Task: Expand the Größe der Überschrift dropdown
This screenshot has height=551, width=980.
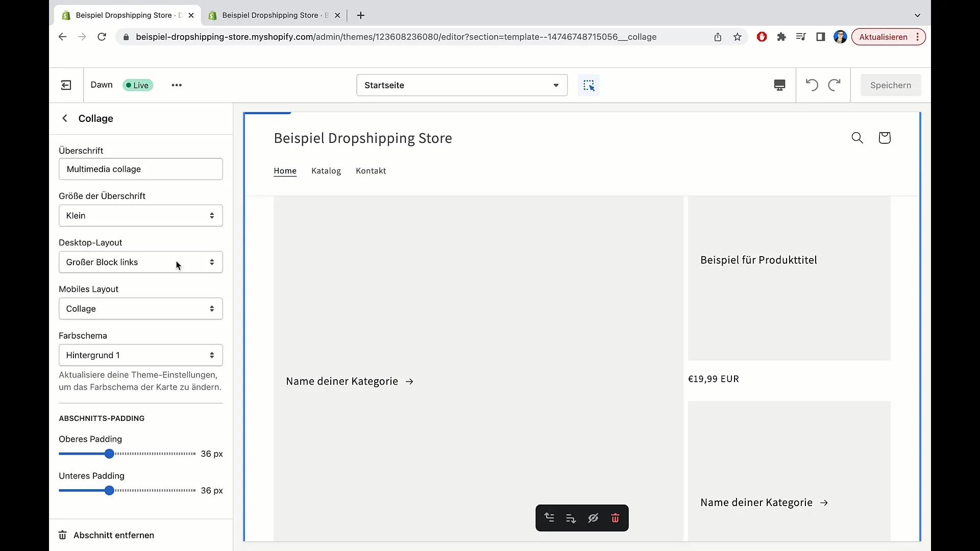Action: pos(140,215)
